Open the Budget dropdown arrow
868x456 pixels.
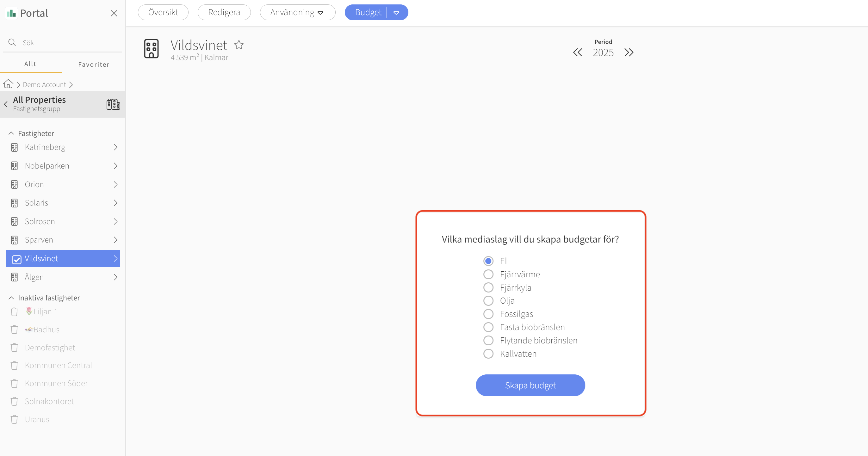[397, 13]
